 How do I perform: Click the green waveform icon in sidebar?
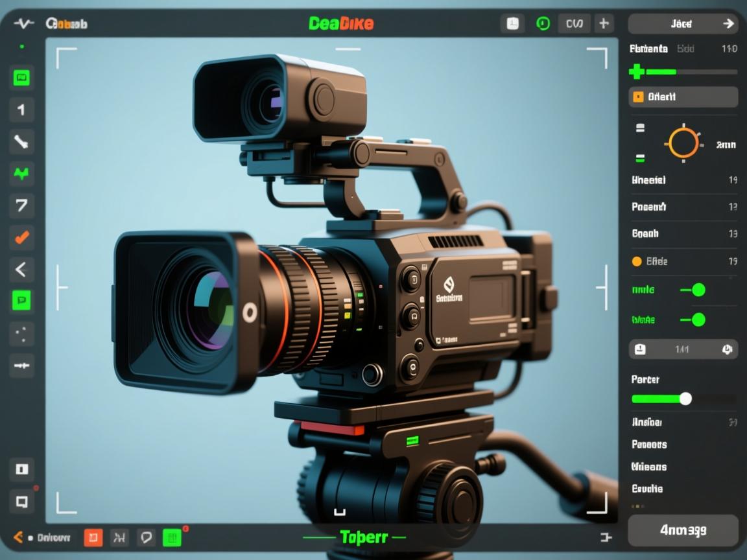pyautogui.click(x=21, y=173)
